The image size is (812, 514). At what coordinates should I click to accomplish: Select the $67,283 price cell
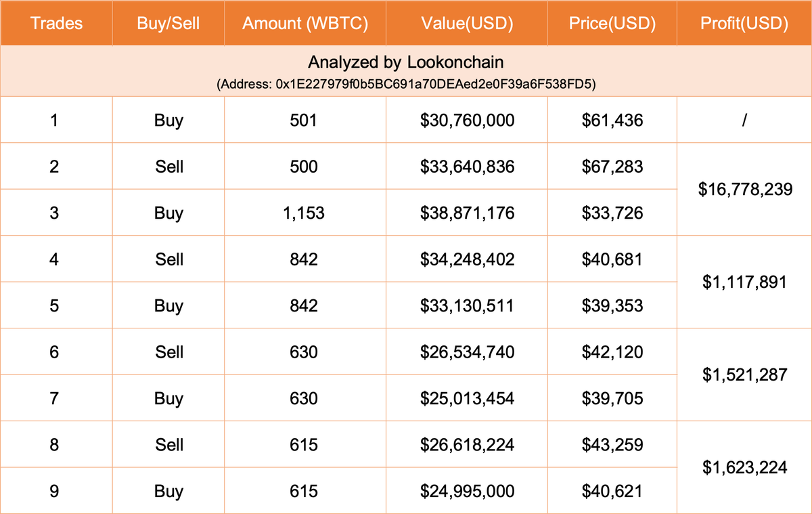(x=612, y=167)
